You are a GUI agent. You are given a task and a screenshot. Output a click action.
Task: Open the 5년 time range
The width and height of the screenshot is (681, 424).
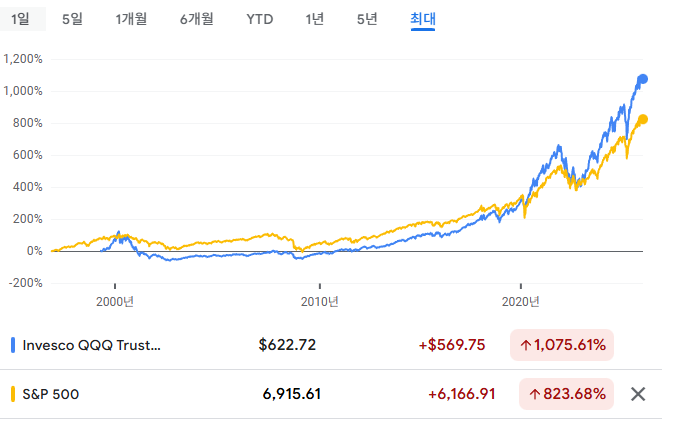tap(367, 19)
